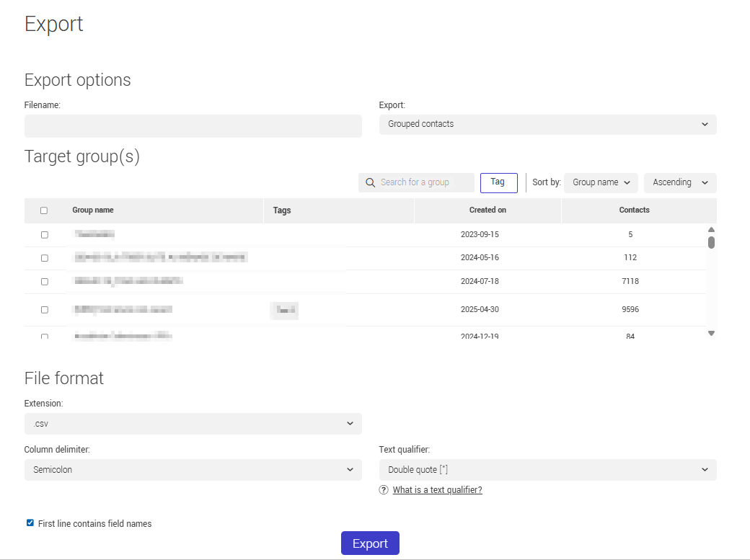The height and width of the screenshot is (560, 750).
Task: Open the Text qualifier dropdown
Action: click(547, 469)
